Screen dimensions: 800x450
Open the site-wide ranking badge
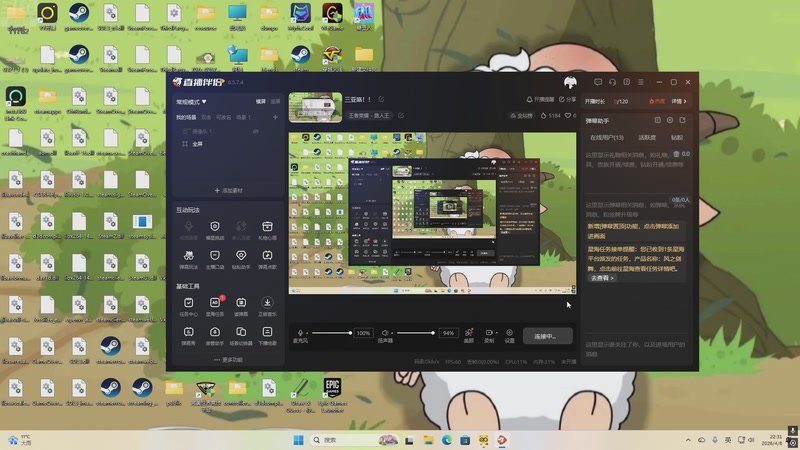click(521, 115)
